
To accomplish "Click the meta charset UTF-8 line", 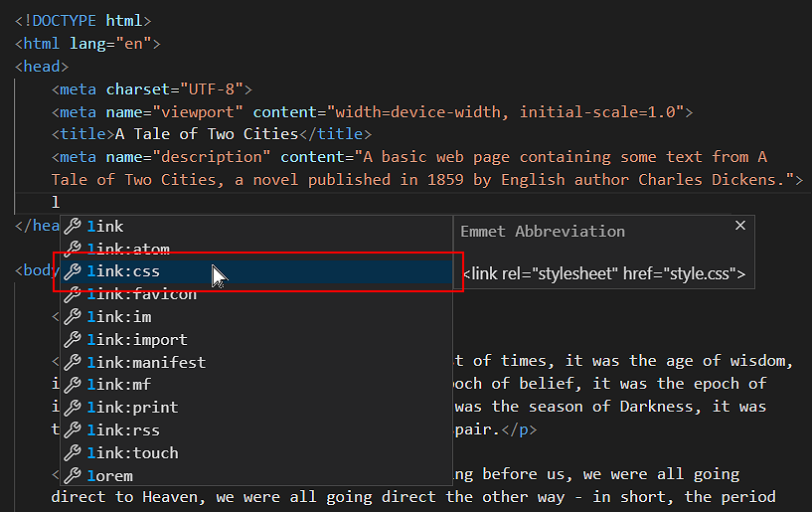I will 151,89.
